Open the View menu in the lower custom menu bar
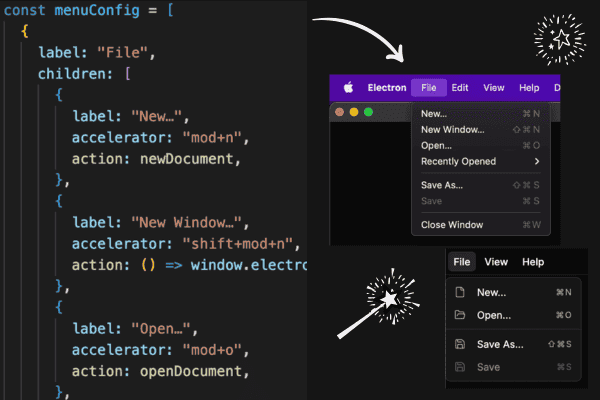This screenshot has width=600, height=400. tap(496, 262)
